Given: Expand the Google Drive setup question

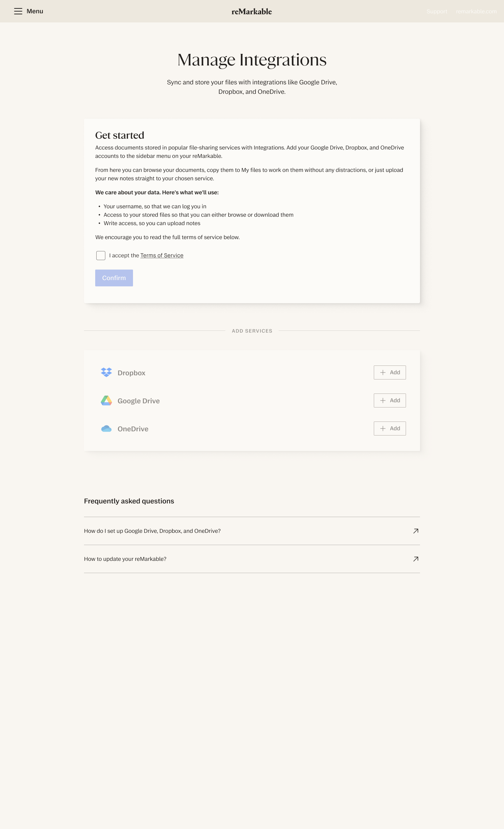Looking at the screenshot, I should pos(152,531).
